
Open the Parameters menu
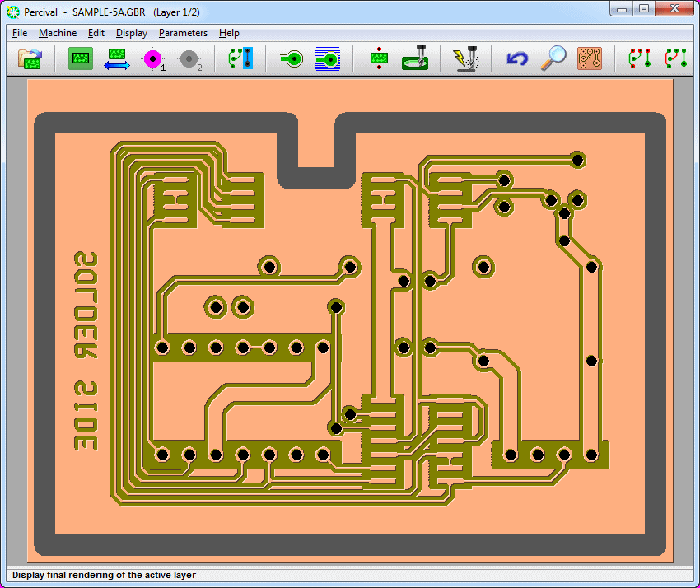183,33
